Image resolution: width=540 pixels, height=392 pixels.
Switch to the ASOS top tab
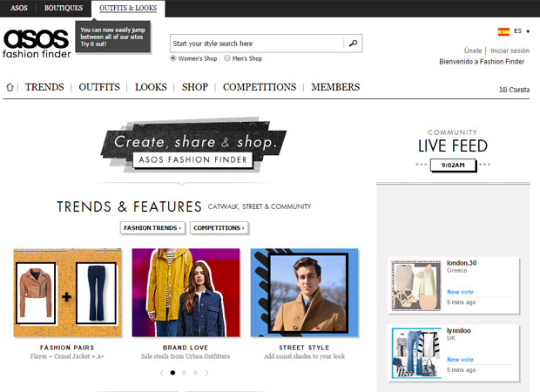tap(19, 8)
